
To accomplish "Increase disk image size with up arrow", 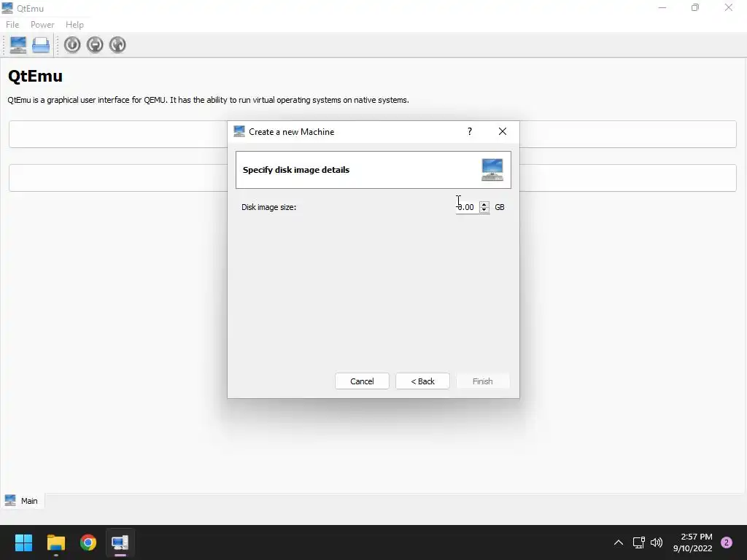I will pos(484,204).
